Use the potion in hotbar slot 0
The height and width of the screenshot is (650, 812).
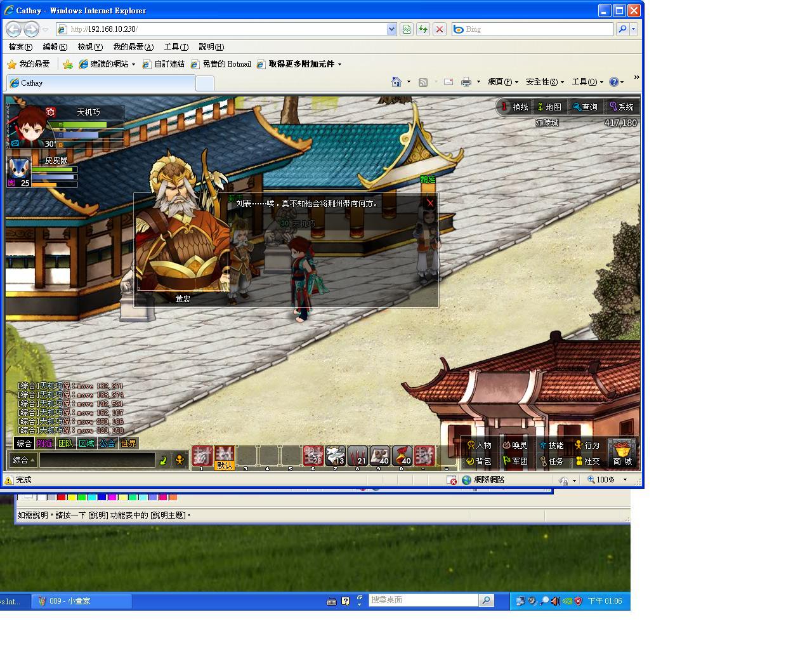pyautogui.click(x=402, y=456)
